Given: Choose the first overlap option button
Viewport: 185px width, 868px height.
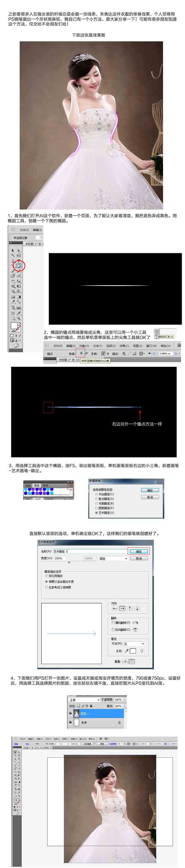Looking at the screenshot, I should (x=125, y=662).
